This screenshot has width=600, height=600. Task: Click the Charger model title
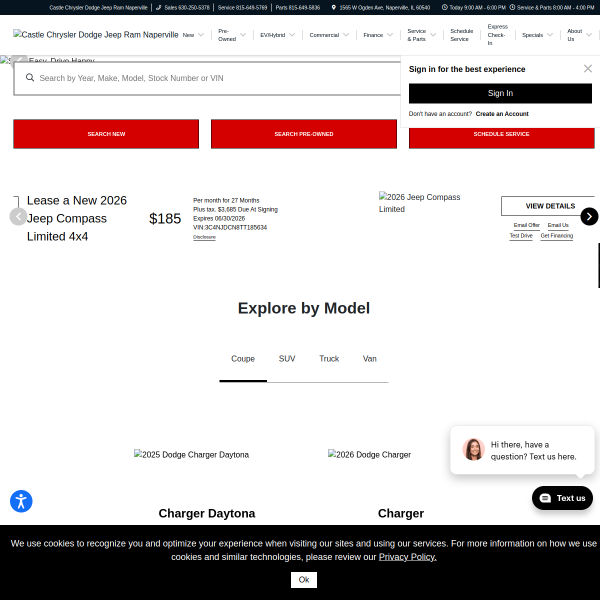401,513
